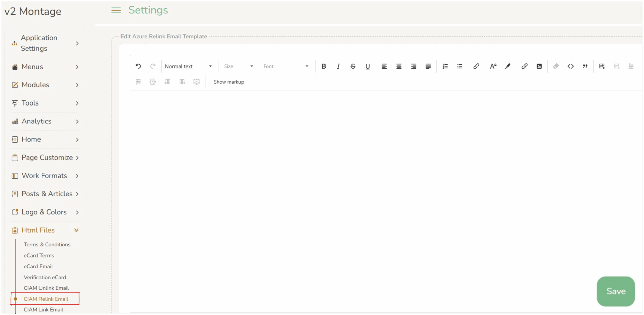Screen dimensions: 644x315
Task: Center align the text
Action: click(x=399, y=66)
